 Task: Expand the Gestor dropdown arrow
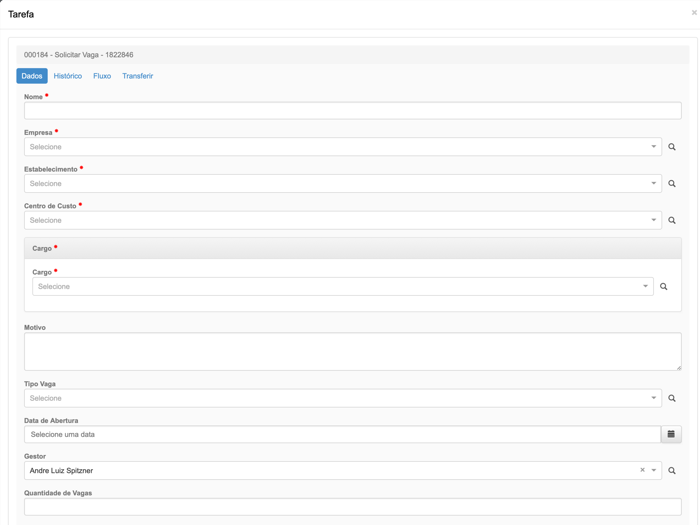tap(654, 471)
